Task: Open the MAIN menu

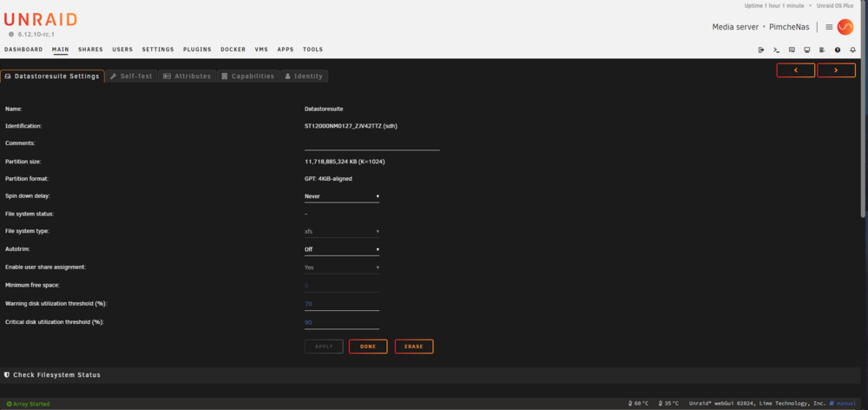Action: 61,50
